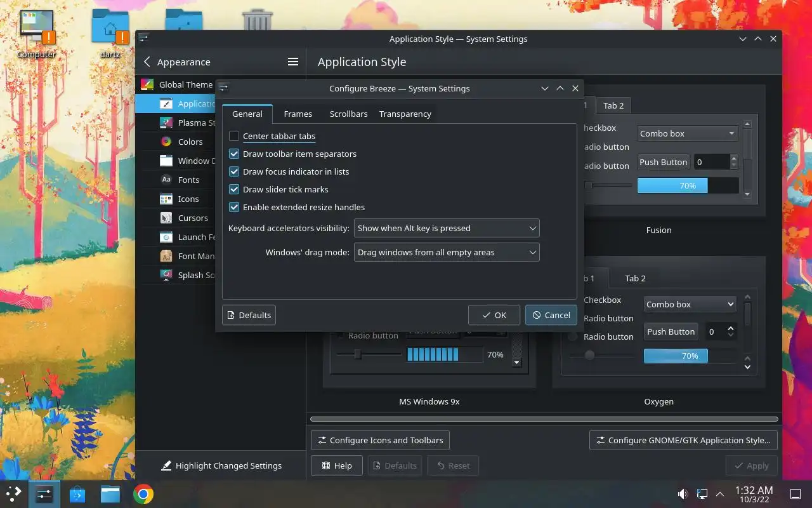Screen dimensions: 812x508
Task: Select Tab 2 in Fusion preview
Action: (613, 105)
